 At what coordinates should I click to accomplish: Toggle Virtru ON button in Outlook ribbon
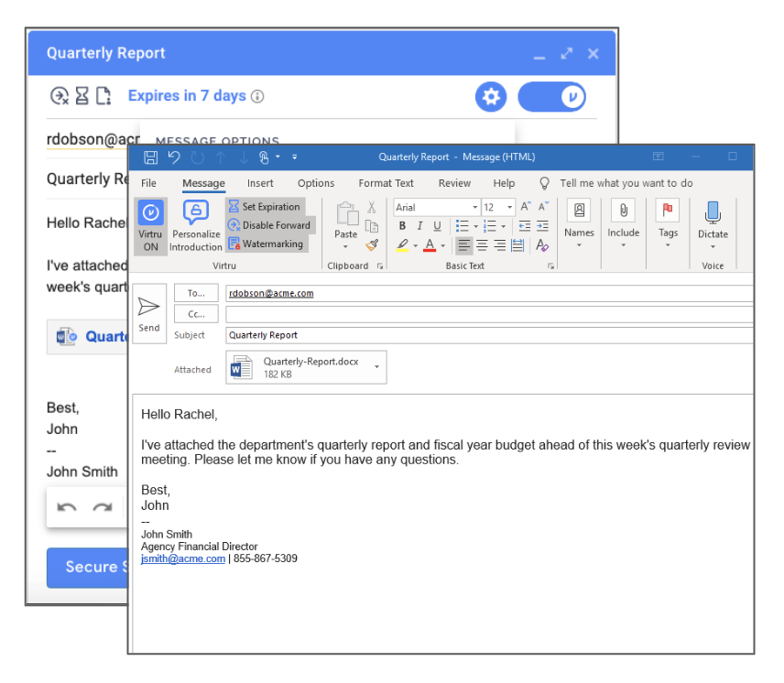click(x=150, y=226)
